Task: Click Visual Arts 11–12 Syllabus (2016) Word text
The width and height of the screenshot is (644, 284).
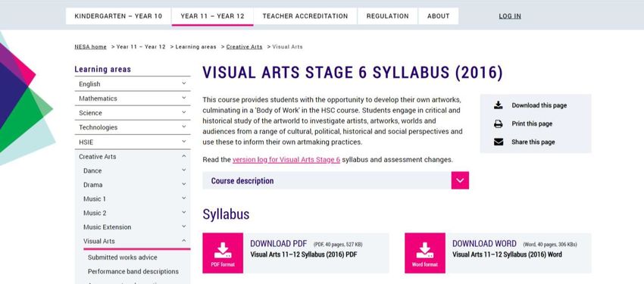Action: click(x=507, y=254)
